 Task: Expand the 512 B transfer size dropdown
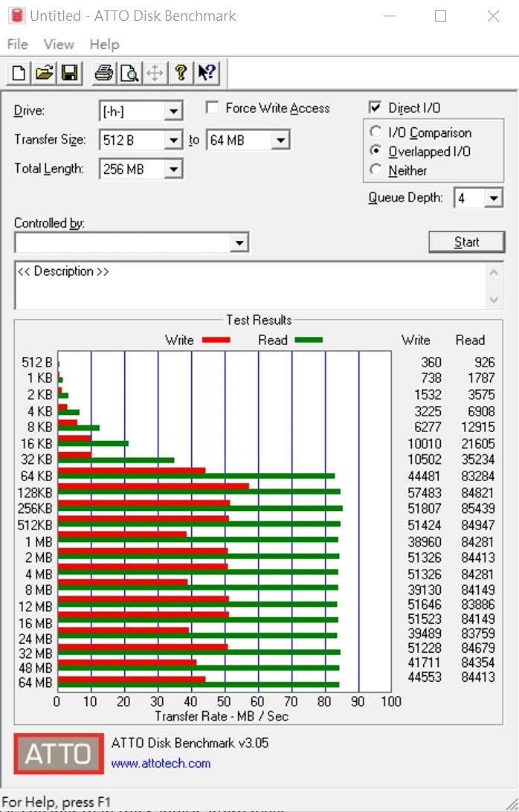pos(173,140)
